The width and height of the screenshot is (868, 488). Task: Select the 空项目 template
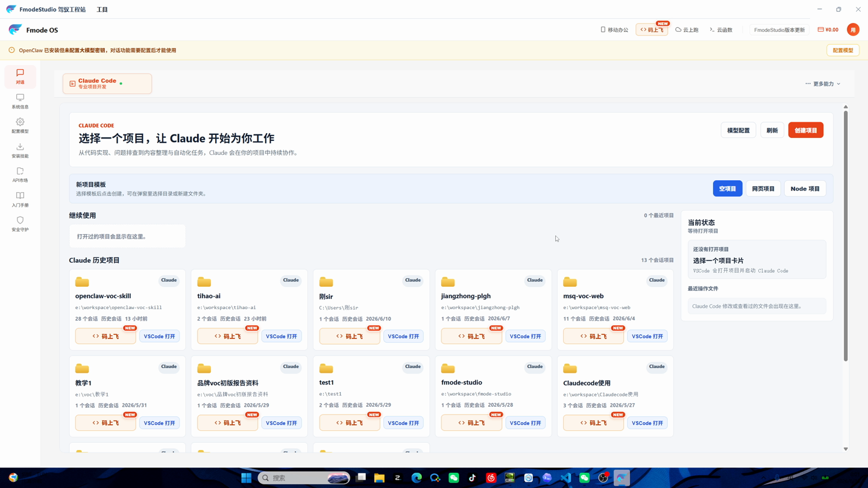(x=728, y=189)
